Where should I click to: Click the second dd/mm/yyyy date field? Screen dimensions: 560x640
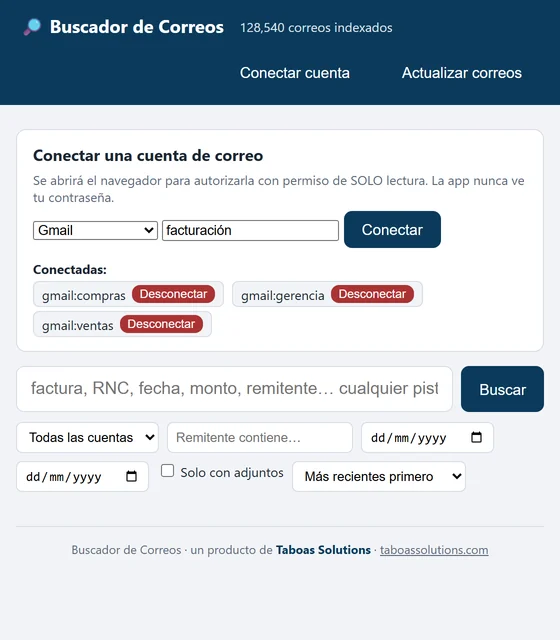tap(82, 476)
